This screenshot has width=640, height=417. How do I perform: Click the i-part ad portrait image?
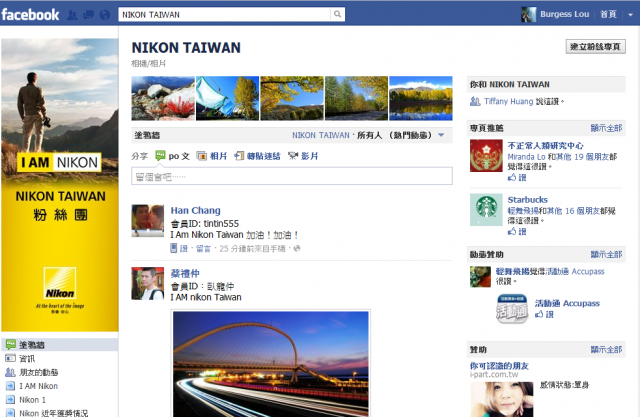click(x=502, y=399)
